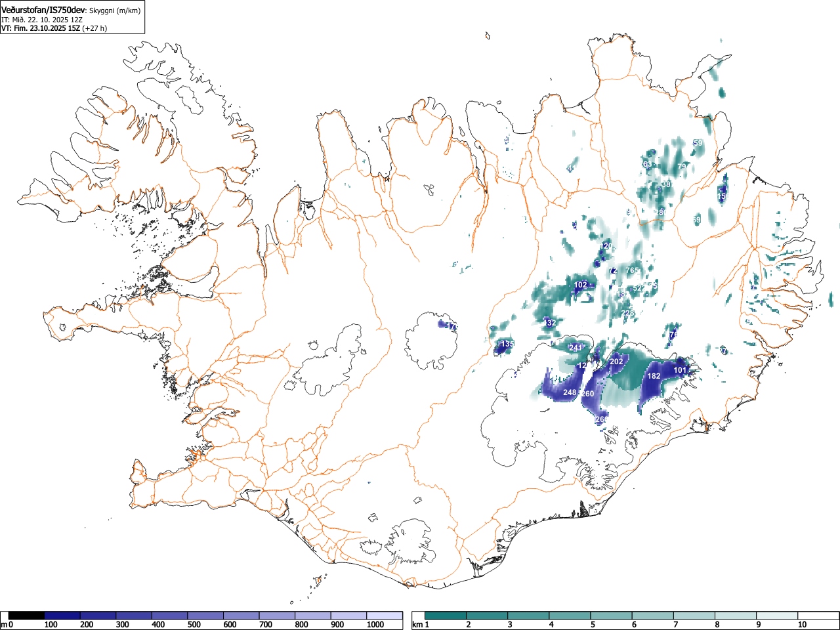Image resolution: width=840 pixels, height=630 pixels.
Task: Pick the 400–500 m legend color swatch
Action: tap(170, 616)
